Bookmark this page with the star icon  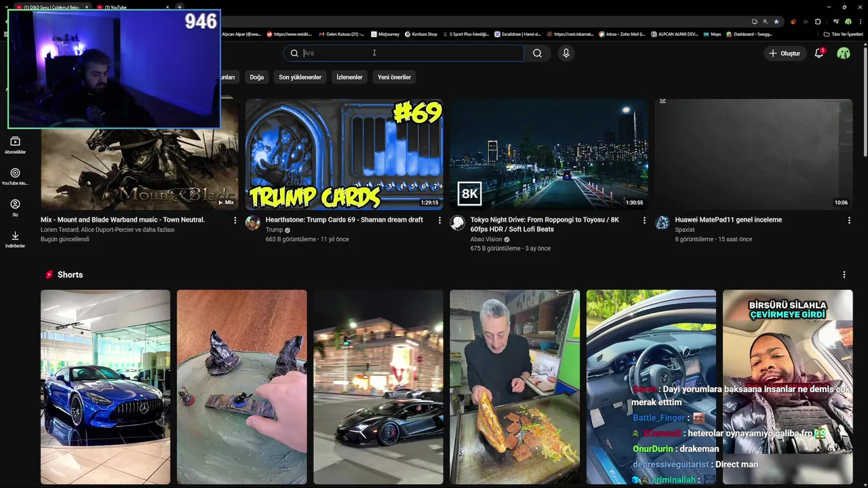click(x=776, y=22)
